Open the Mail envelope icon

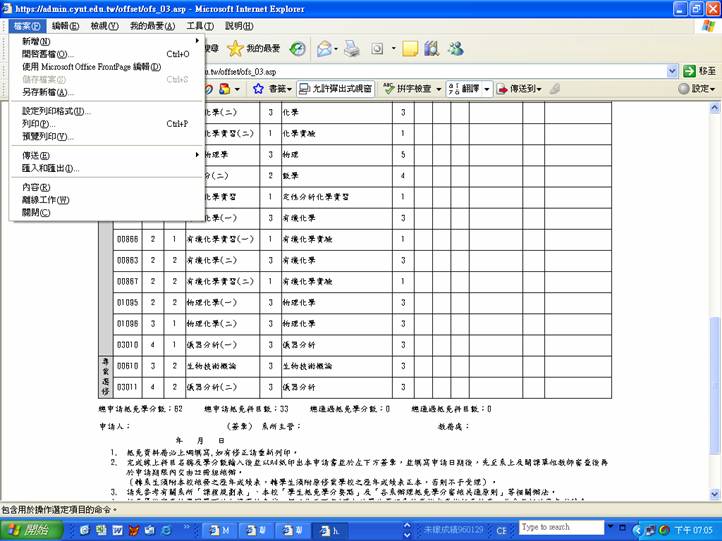tap(324, 48)
